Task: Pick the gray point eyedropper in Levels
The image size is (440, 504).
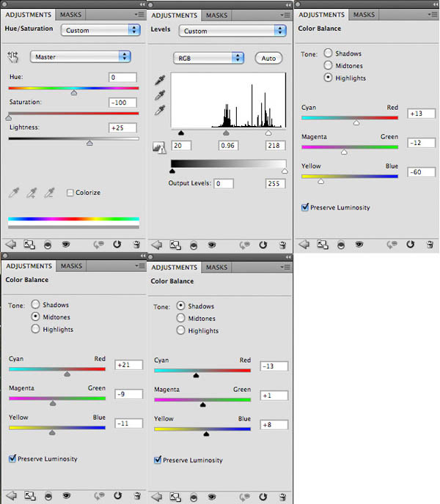Action: point(158,95)
